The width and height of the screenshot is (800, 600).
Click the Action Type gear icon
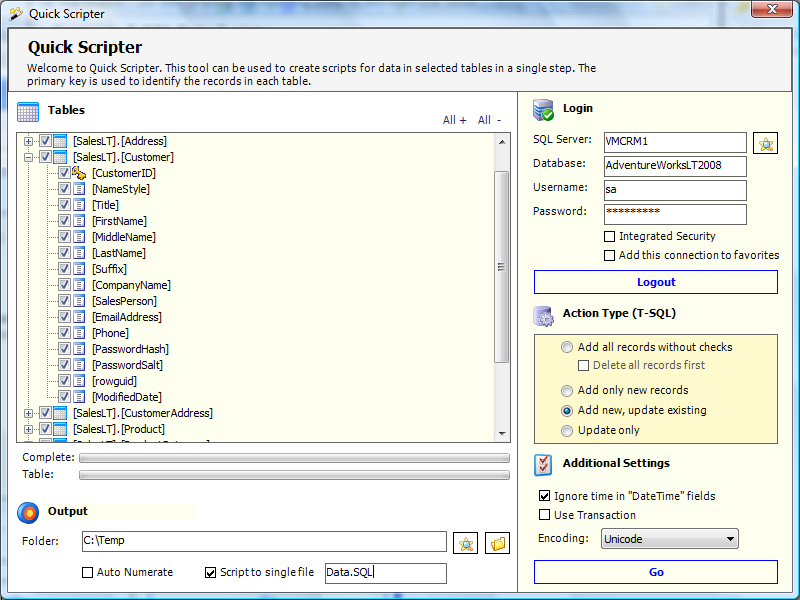[543, 316]
